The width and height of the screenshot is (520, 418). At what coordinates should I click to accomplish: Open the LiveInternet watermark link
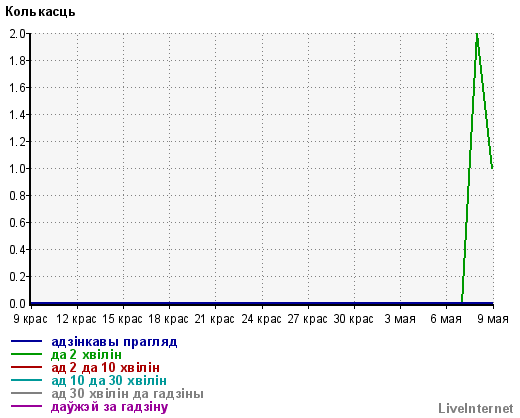pyautogui.click(x=476, y=408)
